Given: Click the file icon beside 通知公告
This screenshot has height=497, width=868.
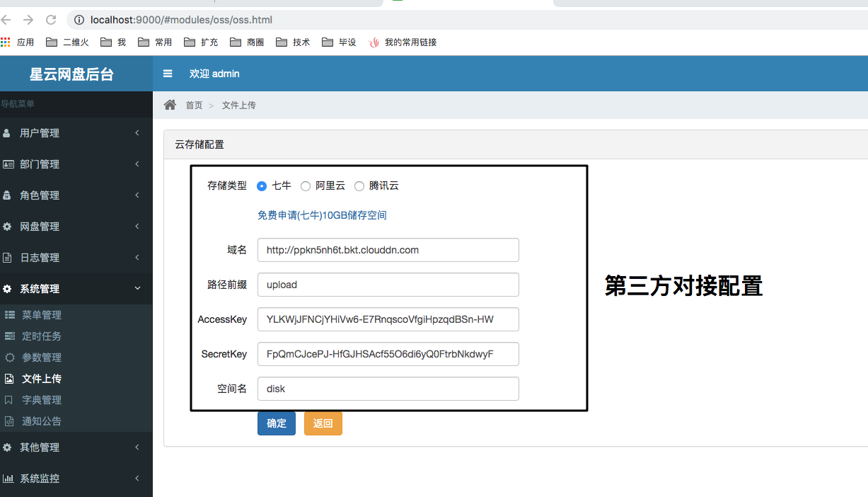Looking at the screenshot, I should (9, 421).
